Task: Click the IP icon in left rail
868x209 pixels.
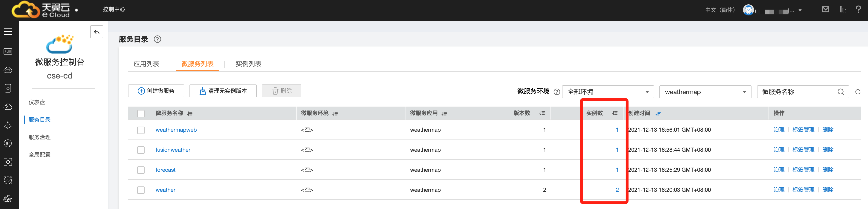Action: click(8, 144)
